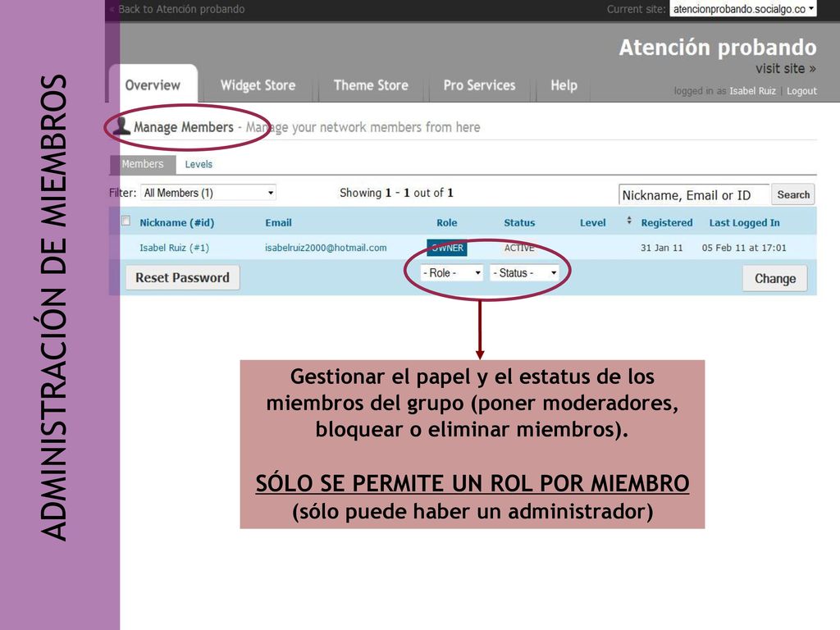Open the Help tab
This screenshot has height=630, width=840.
[564, 85]
